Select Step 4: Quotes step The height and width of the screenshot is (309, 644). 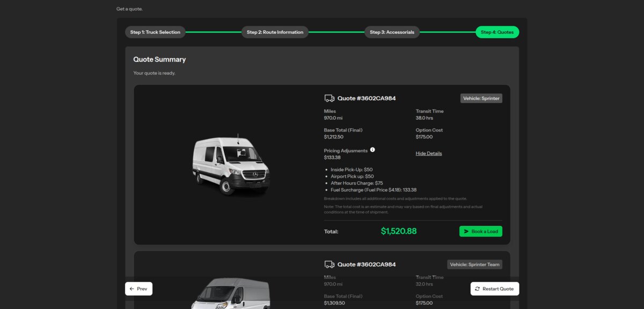coord(497,32)
